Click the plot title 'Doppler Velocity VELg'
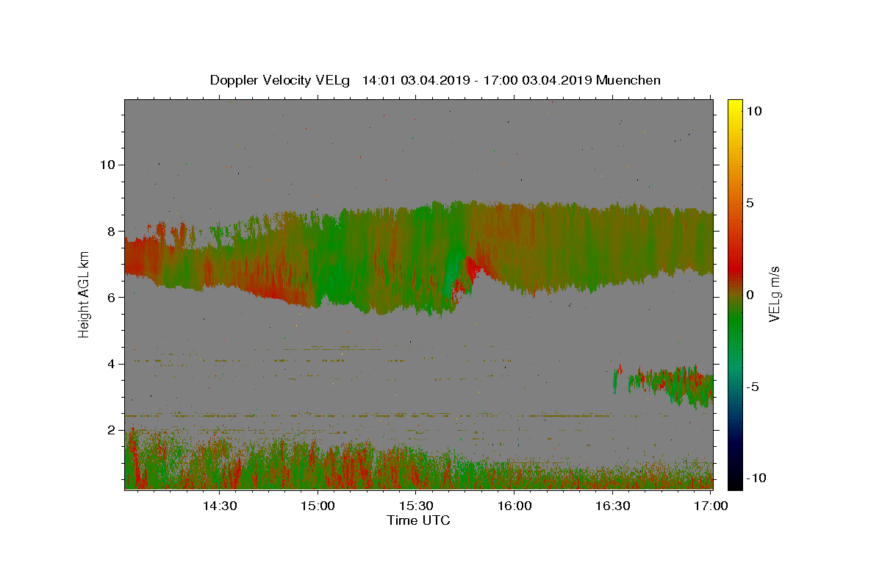The width and height of the screenshot is (882, 588). coord(280,80)
